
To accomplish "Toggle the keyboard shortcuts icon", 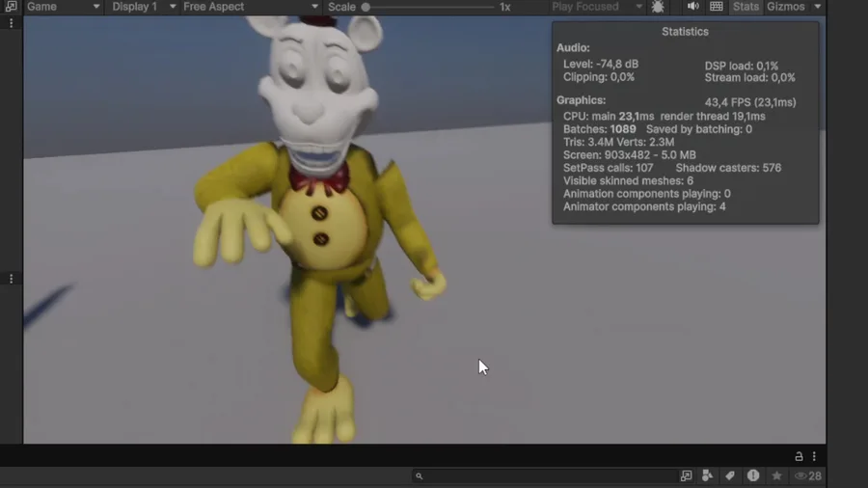I will 717,7.
